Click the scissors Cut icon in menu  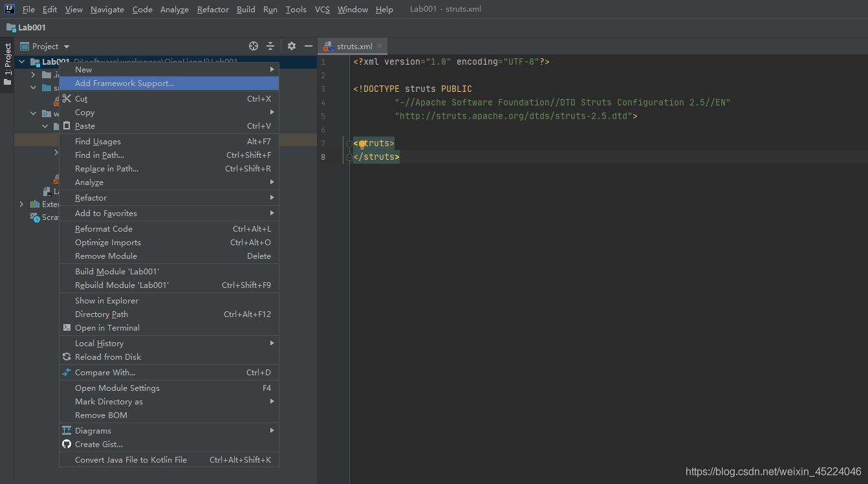(67, 98)
